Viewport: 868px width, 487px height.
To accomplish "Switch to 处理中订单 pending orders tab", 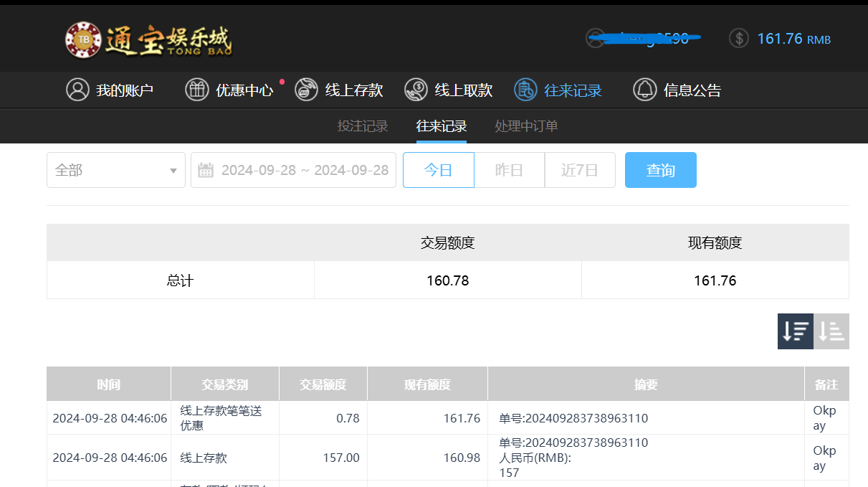I will [526, 126].
